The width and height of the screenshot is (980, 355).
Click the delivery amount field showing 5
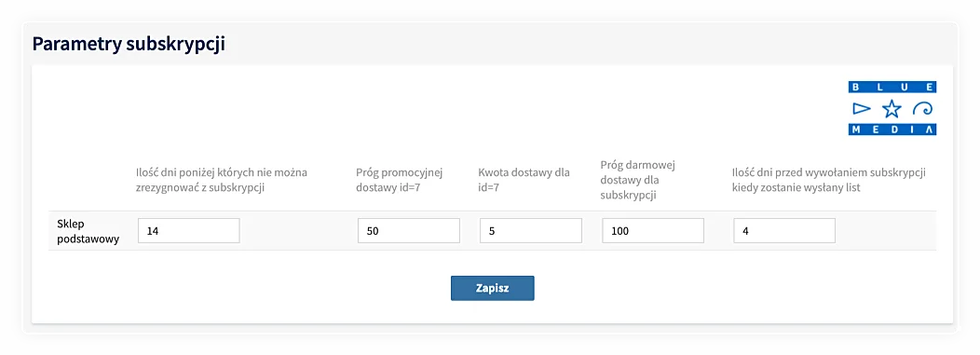[531, 231]
